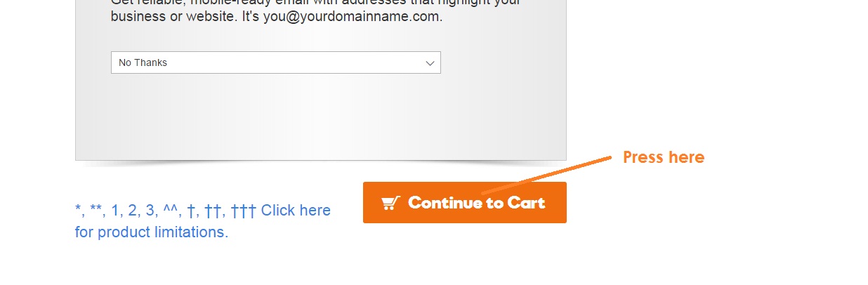Click the orange annotation pointer line

pos(546,175)
